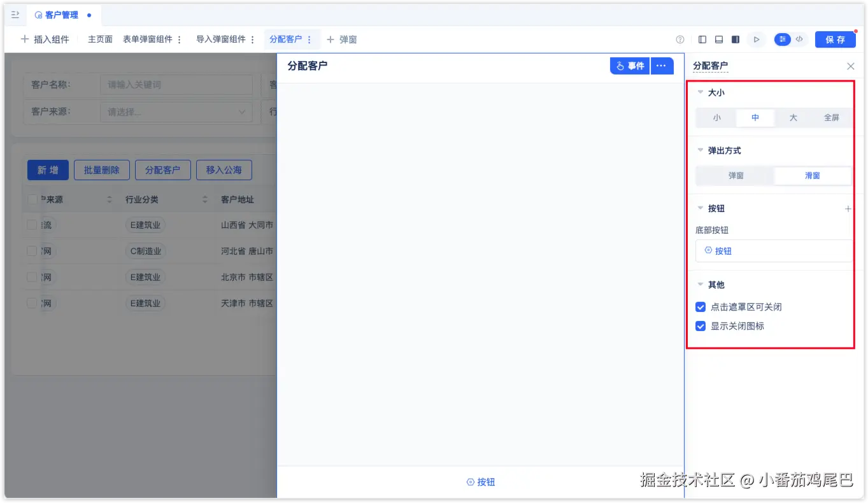Viewport: 868px width, 503px height.
Task: Collapse the 其他 section
Action: pyautogui.click(x=701, y=285)
